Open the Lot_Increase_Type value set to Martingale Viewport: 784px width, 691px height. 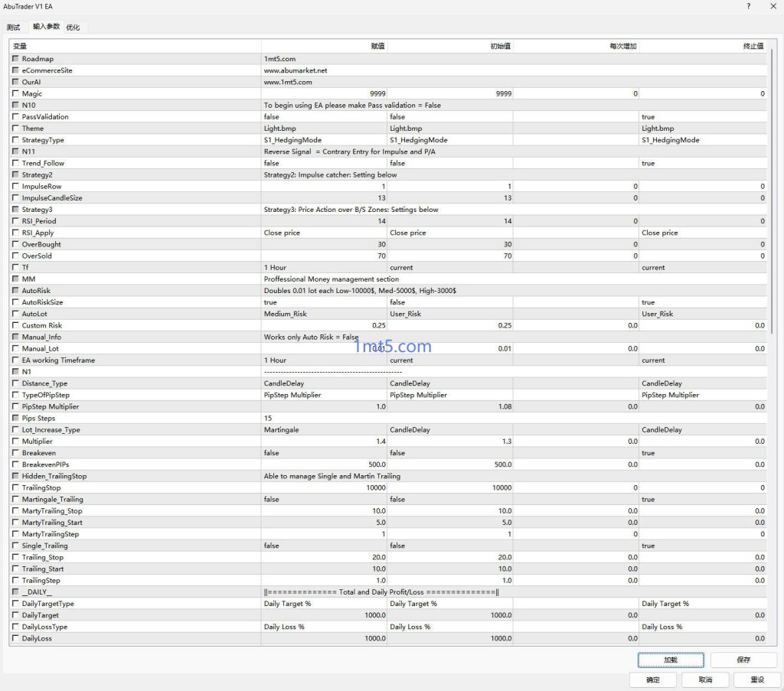323,430
